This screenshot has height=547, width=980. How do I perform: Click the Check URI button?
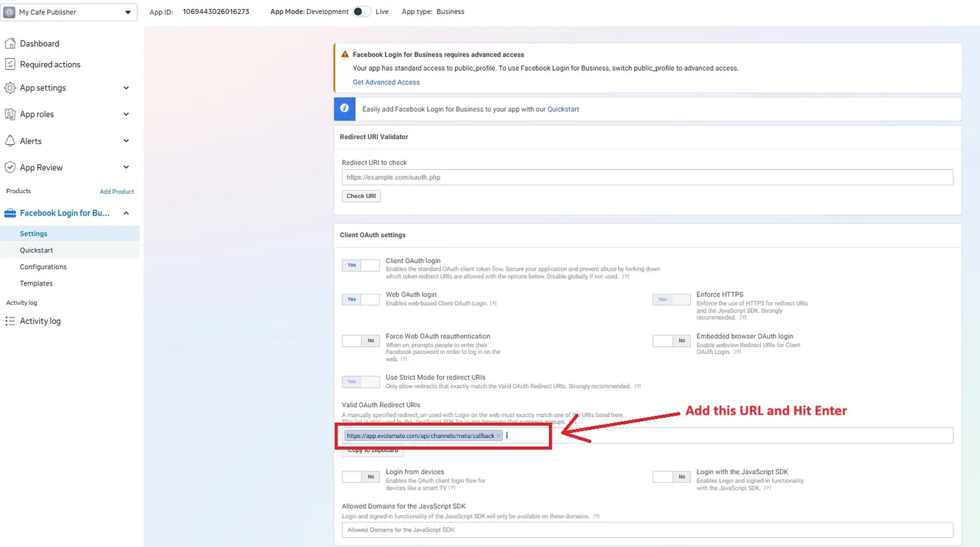pyautogui.click(x=361, y=196)
